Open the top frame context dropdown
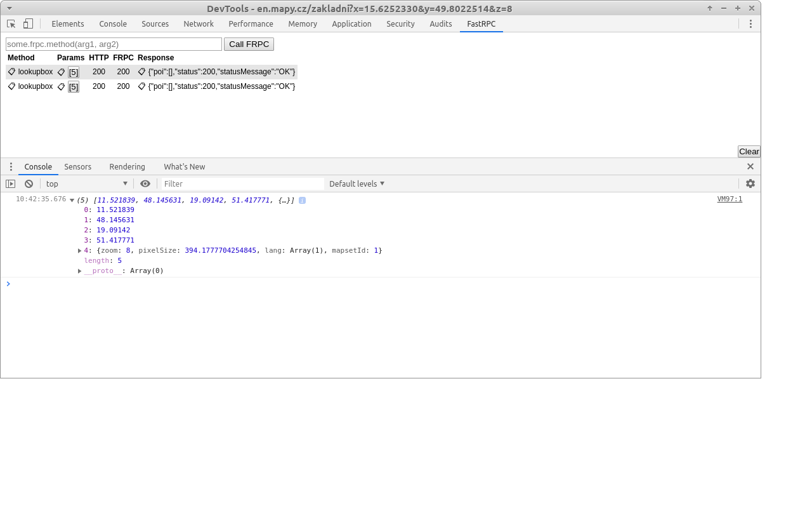This screenshot has width=812, height=508. pyautogui.click(x=87, y=184)
